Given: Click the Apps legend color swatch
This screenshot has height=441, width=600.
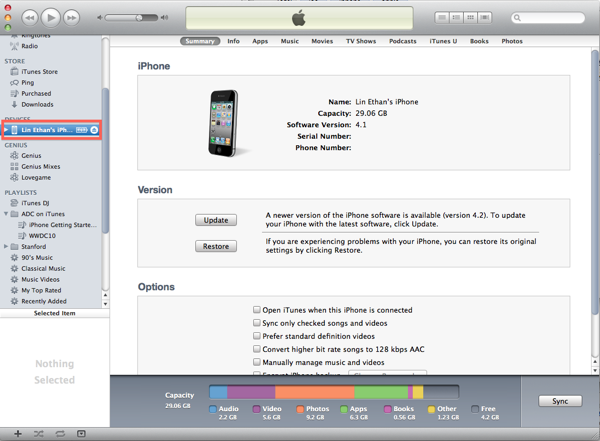Looking at the screenshot, I should 344,409.
